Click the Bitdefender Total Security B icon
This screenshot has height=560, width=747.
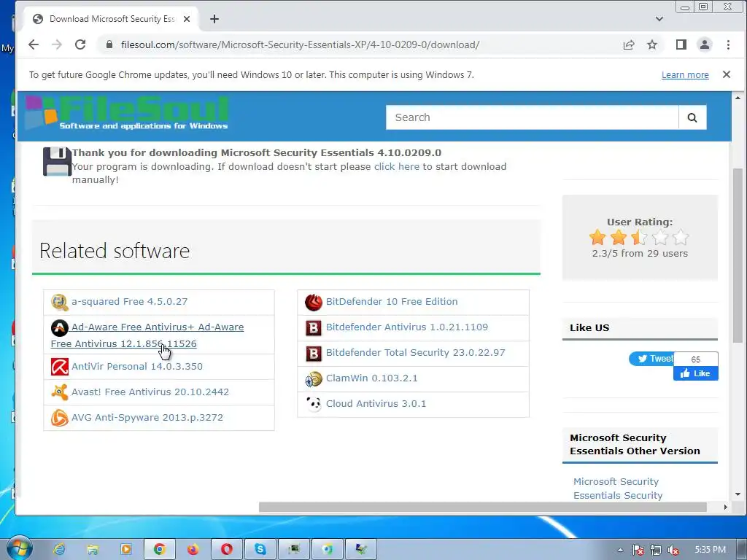click(314, 354)
